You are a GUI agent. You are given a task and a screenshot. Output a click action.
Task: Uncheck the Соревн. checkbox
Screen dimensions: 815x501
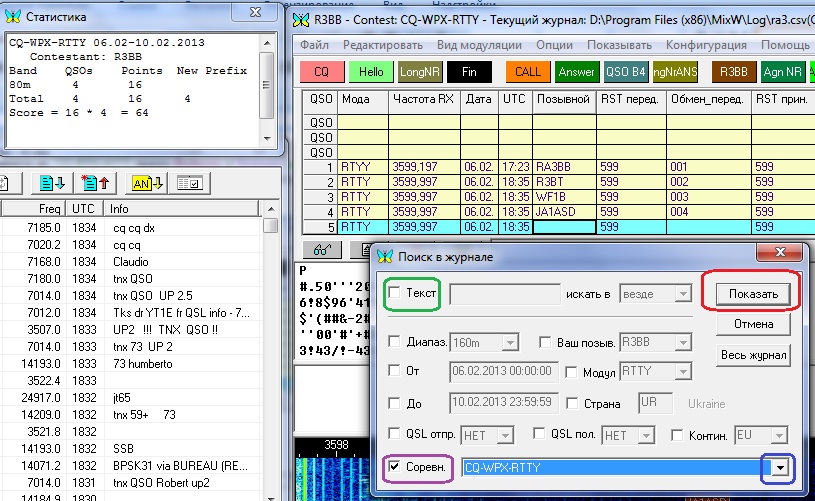396,466
